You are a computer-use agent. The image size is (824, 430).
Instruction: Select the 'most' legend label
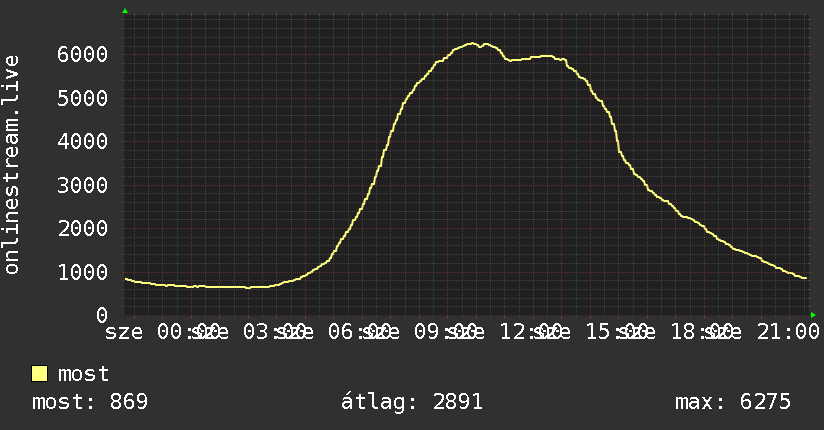click(x=83, y=374)
